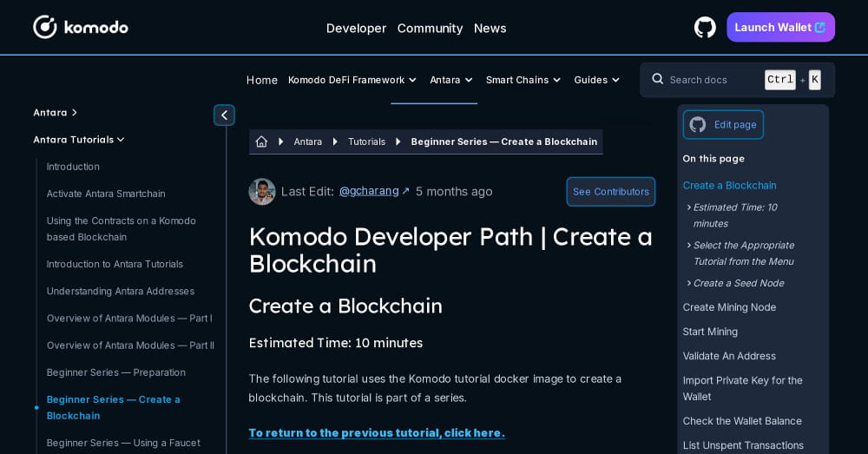The width and height of the screenshot is (868, 454).
Task: Open Beginner Series — Using a Faucet
Action: pos(123,443)
